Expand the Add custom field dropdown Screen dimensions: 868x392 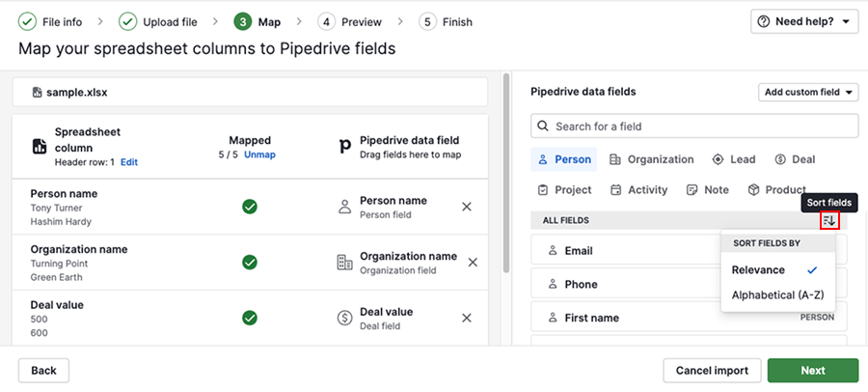point(808,93)
